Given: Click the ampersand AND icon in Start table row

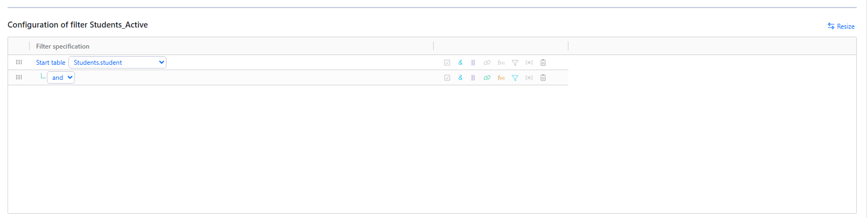Looking at the screenshot, I should click(460, 63).
